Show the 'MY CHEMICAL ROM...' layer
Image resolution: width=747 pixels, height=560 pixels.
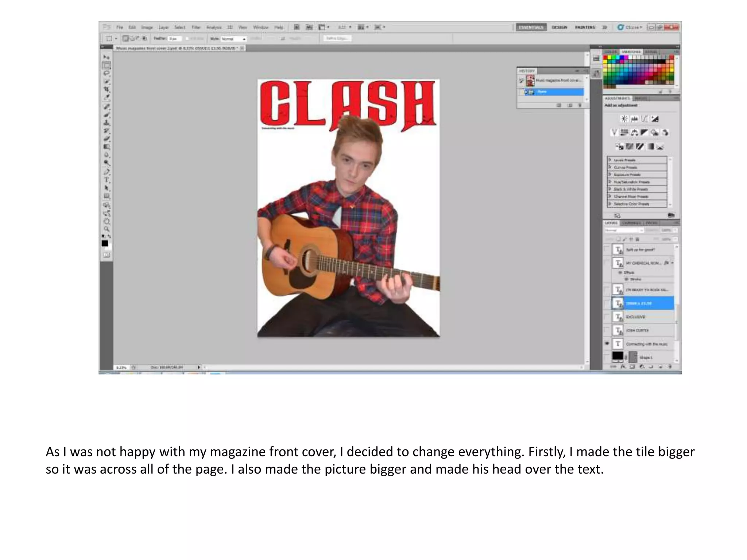pos(607,263)
